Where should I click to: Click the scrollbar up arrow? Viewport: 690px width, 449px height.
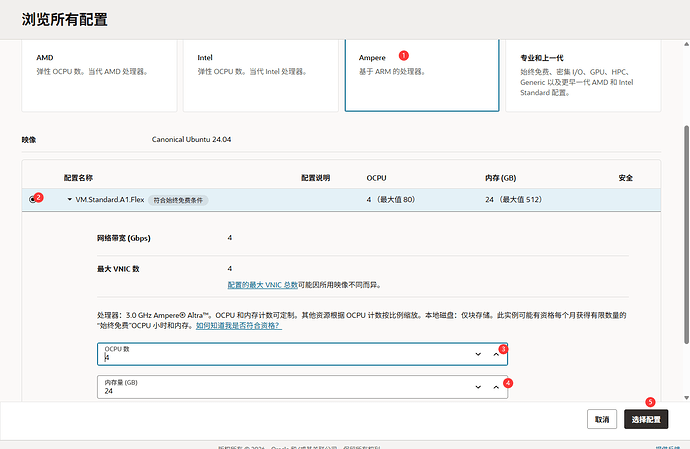[686, 44]
